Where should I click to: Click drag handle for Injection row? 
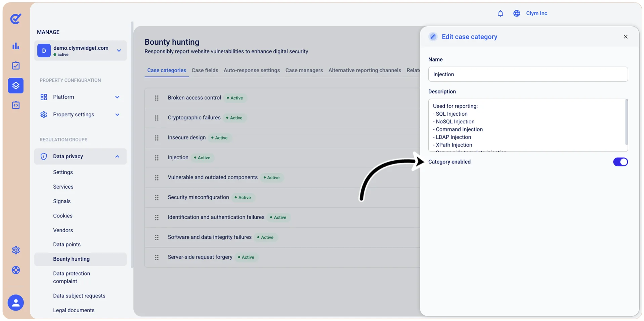pos(157,158)
